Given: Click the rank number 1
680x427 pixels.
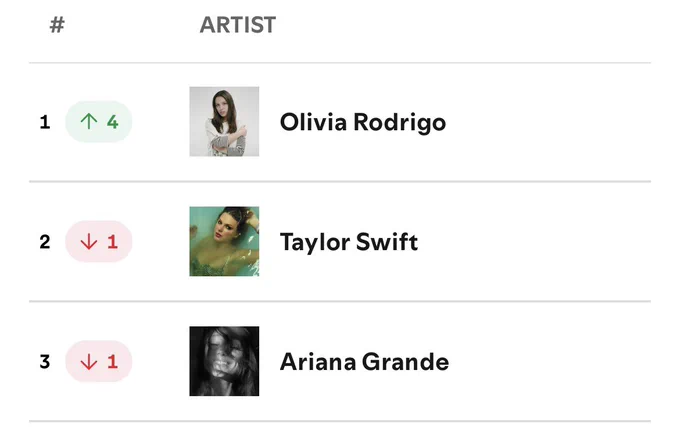Looking at the screenshot, I should (x=45, y=122).
